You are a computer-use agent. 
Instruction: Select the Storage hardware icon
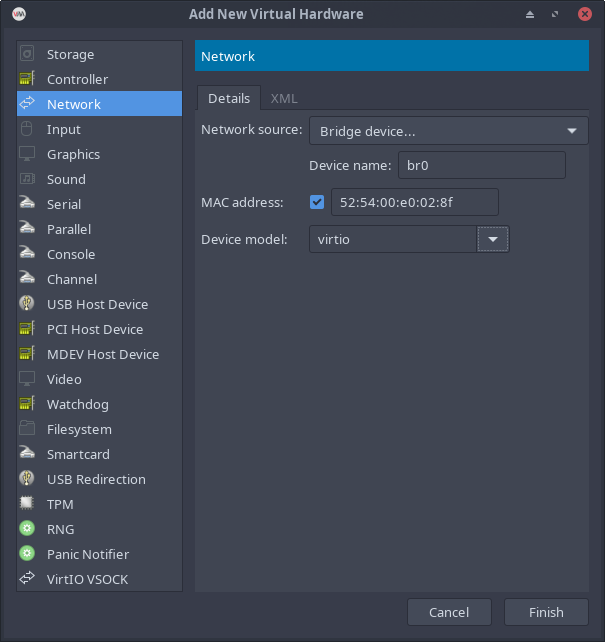pos(27,54)
